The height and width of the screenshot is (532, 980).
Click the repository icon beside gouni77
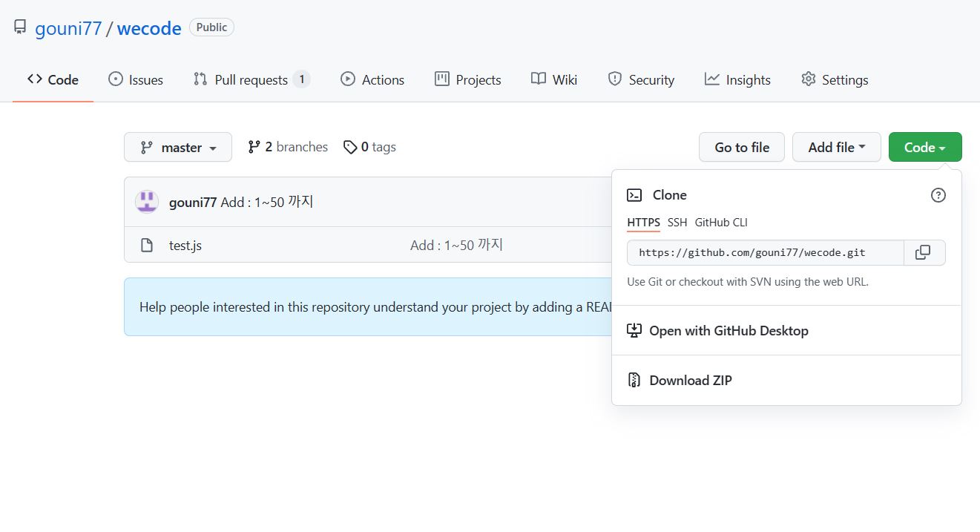(20, 28)
